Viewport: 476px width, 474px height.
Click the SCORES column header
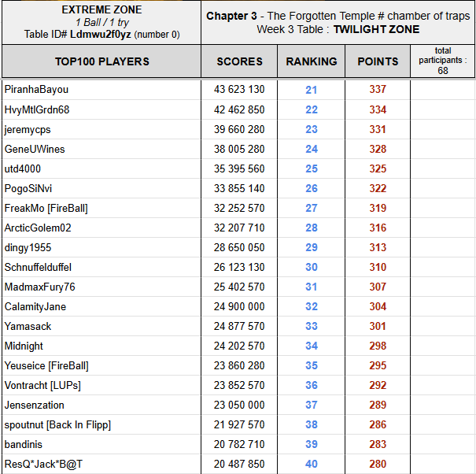tap(239, 61)
